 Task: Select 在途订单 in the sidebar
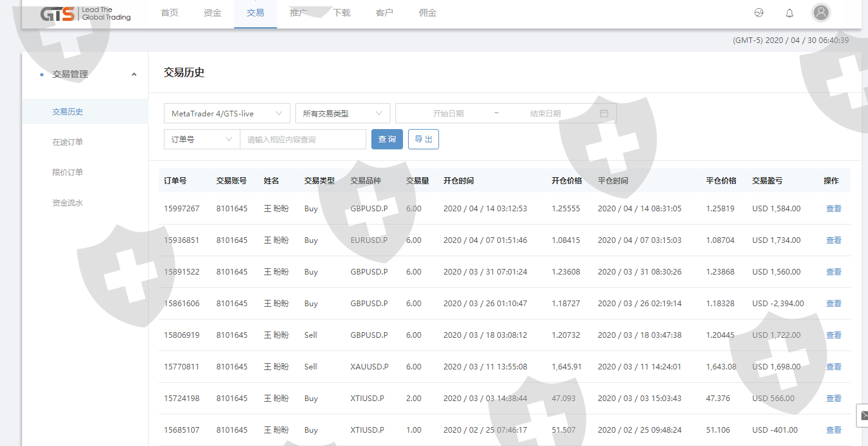68,142
